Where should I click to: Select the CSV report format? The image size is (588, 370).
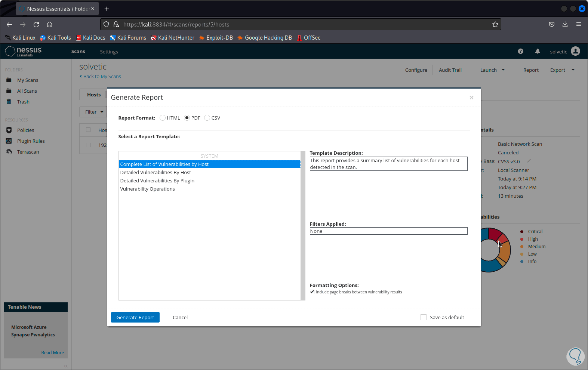[207, 118]
